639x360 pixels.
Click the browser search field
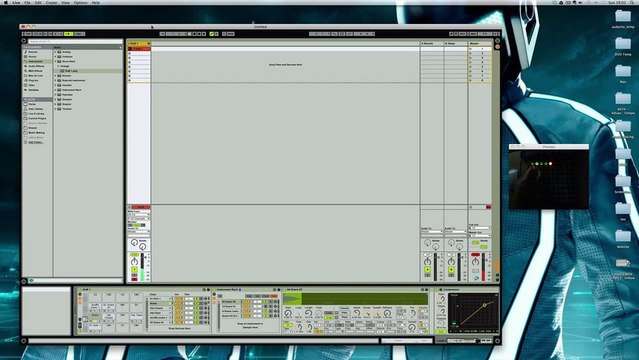[75, 42]
